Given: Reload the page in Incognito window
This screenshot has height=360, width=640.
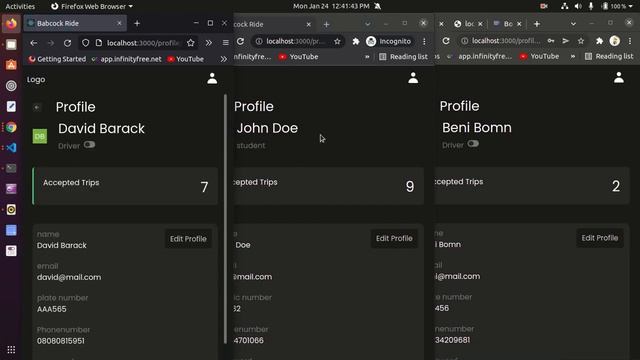Looking at the screenshot, I should coord(240,41).
